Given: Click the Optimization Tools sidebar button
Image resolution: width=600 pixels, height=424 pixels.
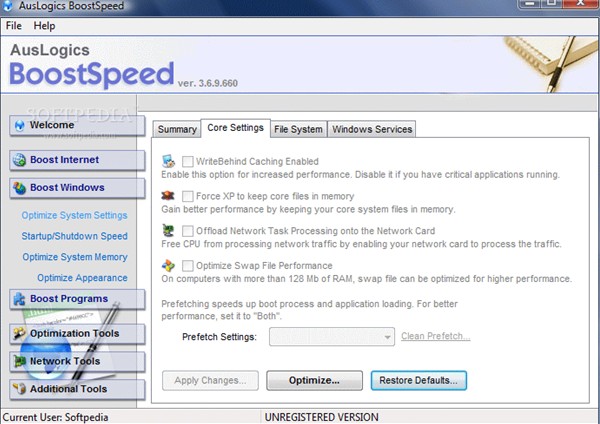Looking at the screenshot, I should [x=77, y=334].
